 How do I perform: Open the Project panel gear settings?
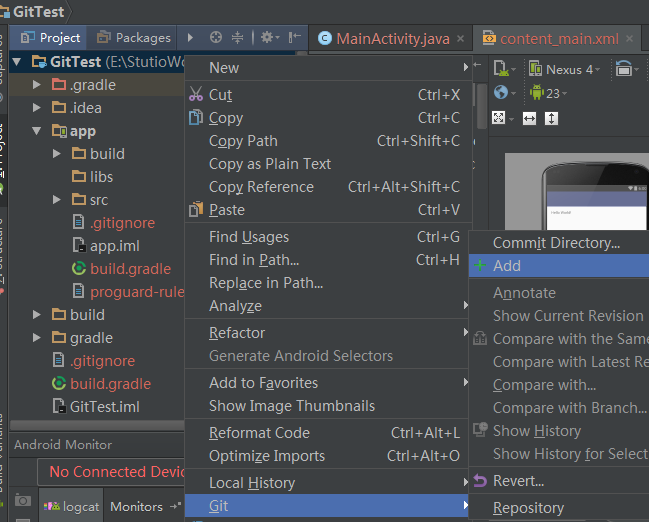tap(267, 38)
